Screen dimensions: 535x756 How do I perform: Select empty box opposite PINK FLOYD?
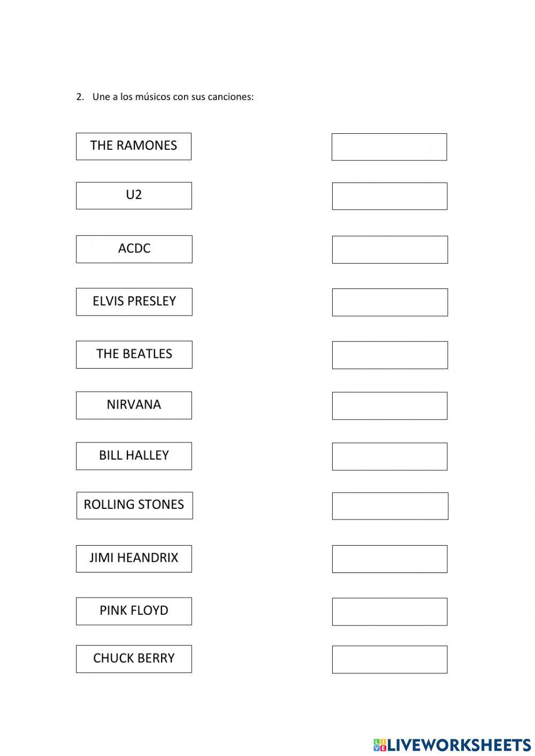coord(389,612)
